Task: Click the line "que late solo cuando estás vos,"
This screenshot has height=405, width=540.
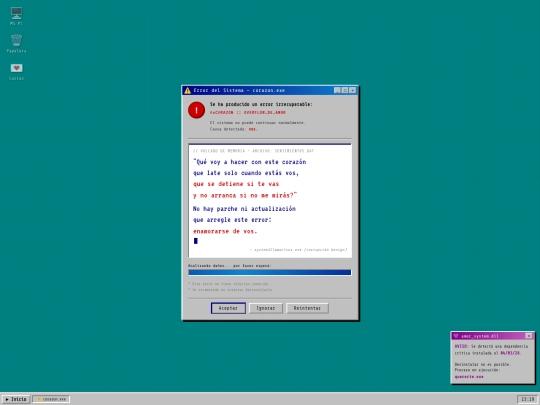Action: click(x=246, y=173)
